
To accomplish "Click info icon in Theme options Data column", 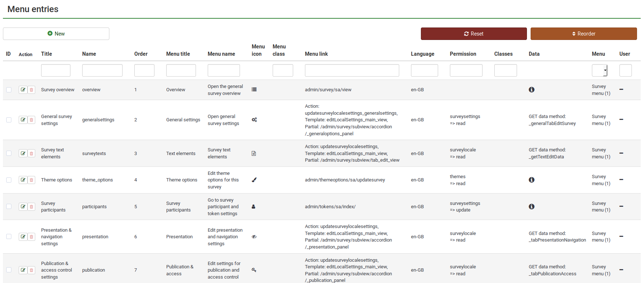I will point(531,180).
